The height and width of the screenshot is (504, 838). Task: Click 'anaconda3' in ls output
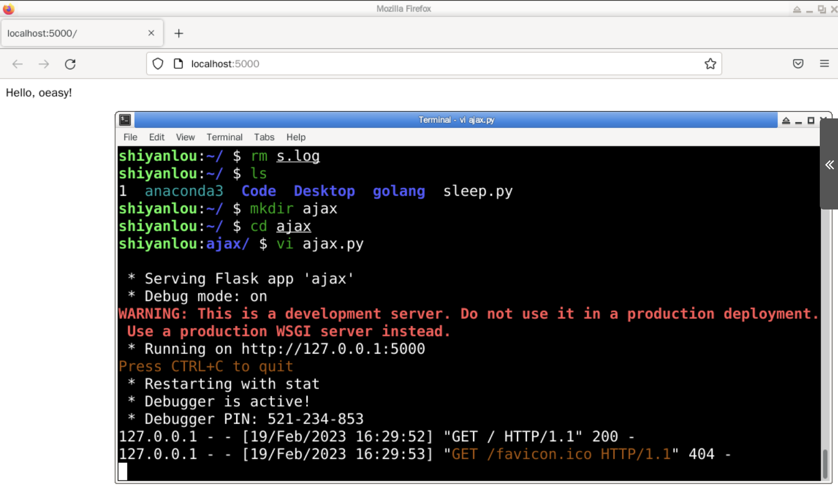(x=184, y=191)
